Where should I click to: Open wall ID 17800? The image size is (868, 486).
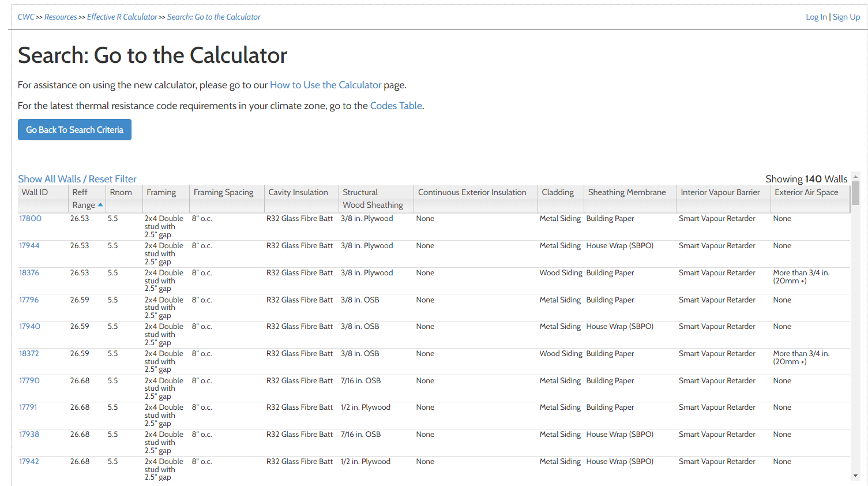coord(30,218)
